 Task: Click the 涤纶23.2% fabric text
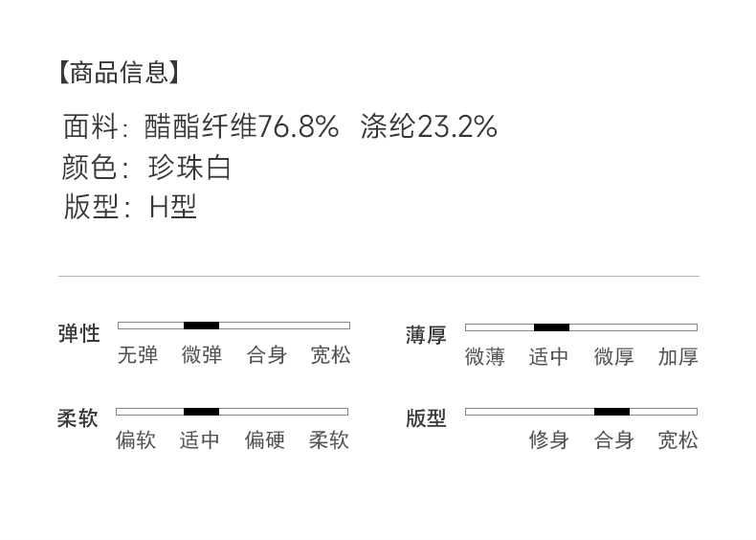coord(428,126)
